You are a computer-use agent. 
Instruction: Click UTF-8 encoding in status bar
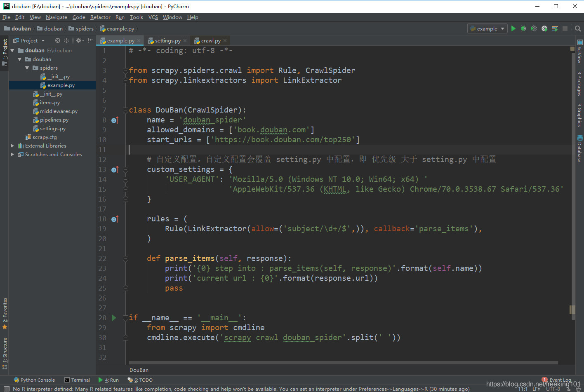553,389
